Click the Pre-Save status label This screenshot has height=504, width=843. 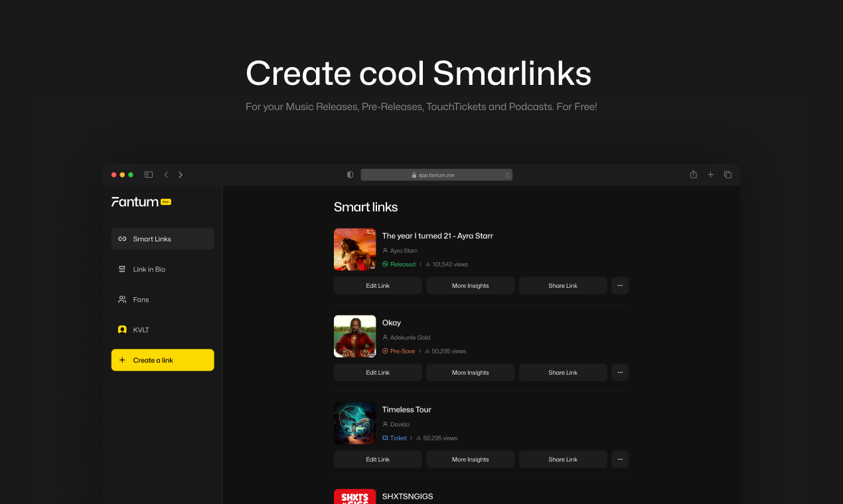click(x=399, y=351)
